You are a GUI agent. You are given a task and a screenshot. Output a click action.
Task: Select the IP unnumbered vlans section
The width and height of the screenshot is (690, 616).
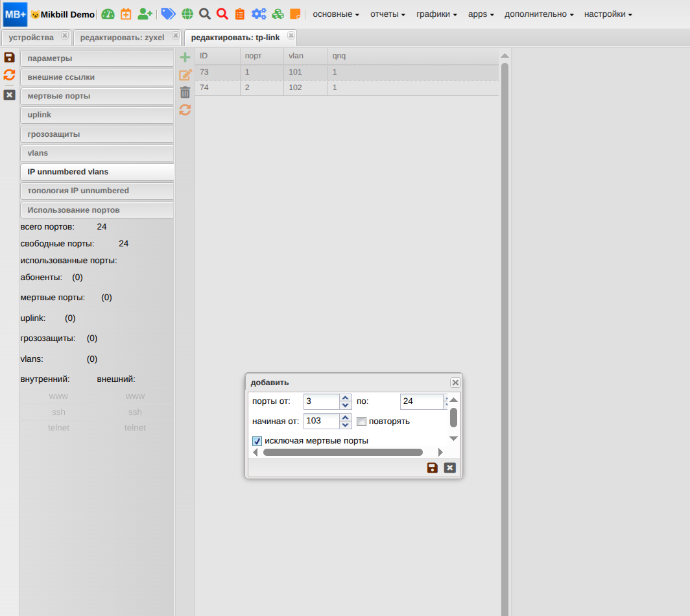click(x=97, y=172)
